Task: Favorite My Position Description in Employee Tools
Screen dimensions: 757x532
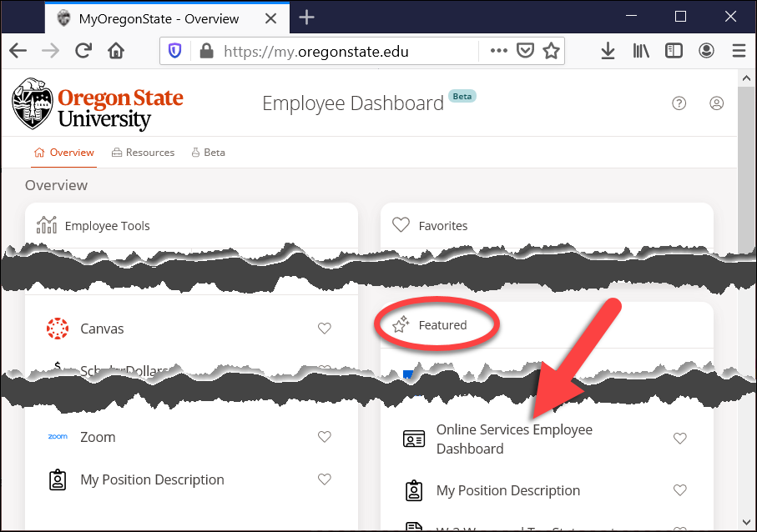Action: (x=325, y=479)
